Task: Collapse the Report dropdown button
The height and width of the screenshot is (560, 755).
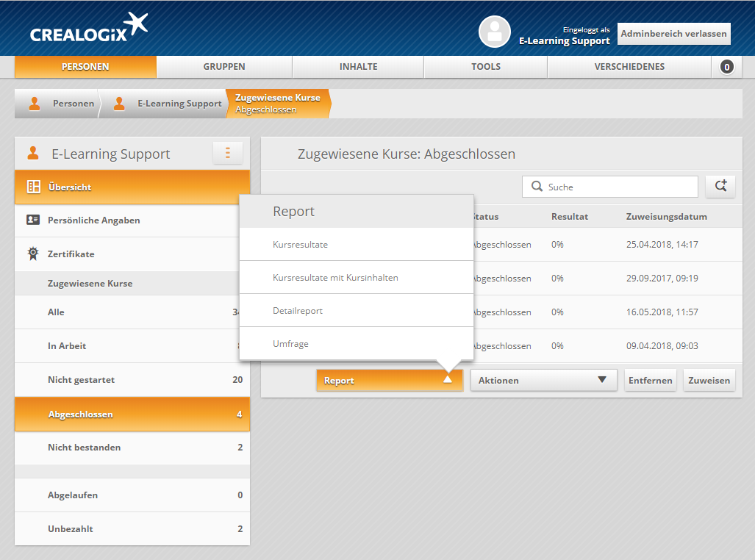Action: coord(390,380)
